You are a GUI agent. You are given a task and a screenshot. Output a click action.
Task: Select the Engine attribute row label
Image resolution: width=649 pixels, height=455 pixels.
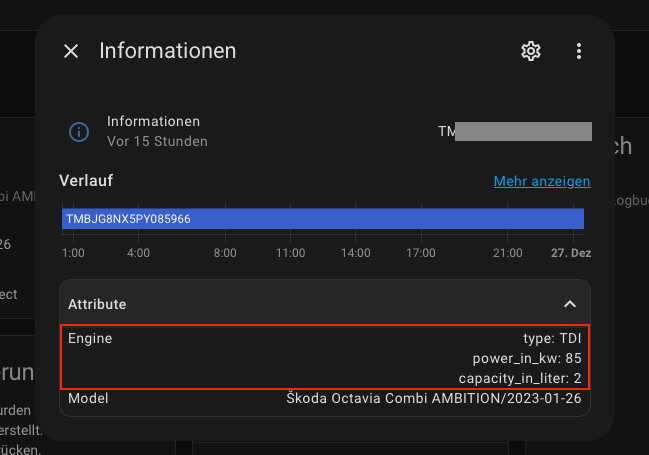click(90, 338)
